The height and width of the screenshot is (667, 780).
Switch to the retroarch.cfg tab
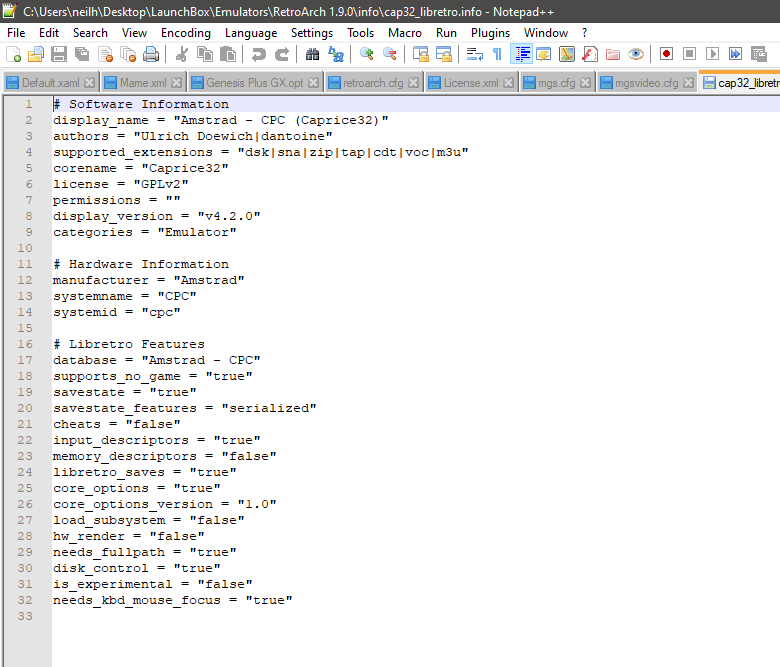pyautogui.click(x=373, y=83)
